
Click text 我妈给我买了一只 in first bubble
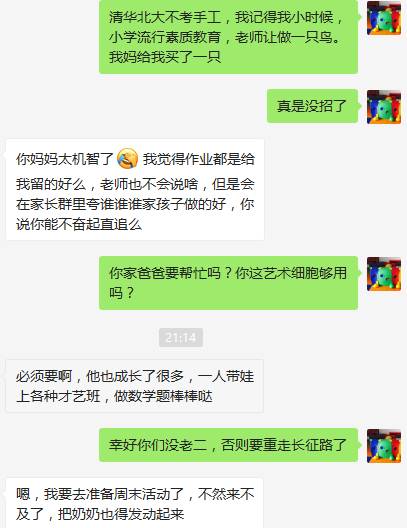(x=165, y=57)
